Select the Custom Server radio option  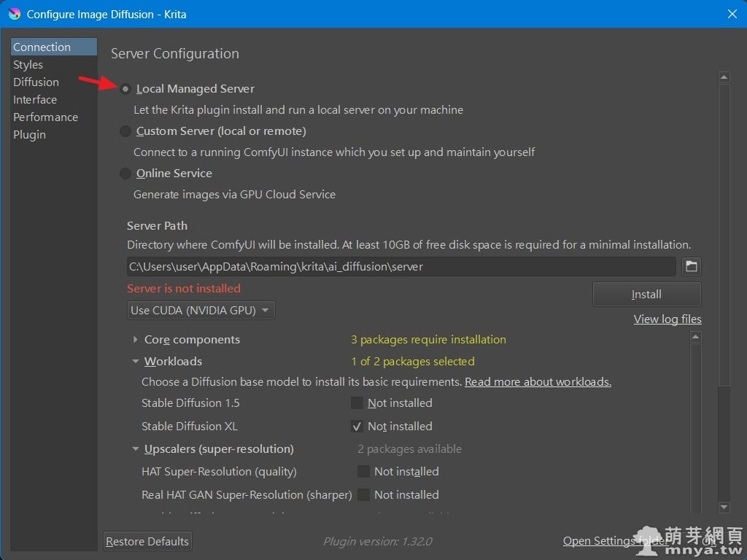[125, 131]
